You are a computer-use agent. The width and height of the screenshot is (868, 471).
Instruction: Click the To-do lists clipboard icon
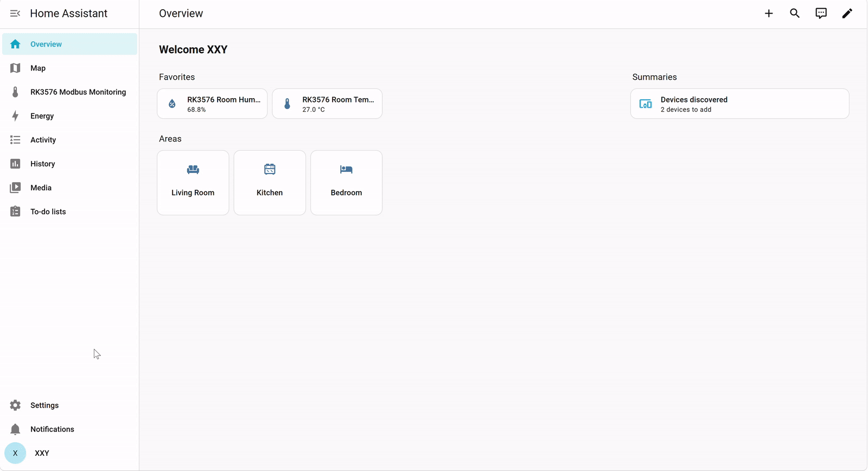[15, 211]
